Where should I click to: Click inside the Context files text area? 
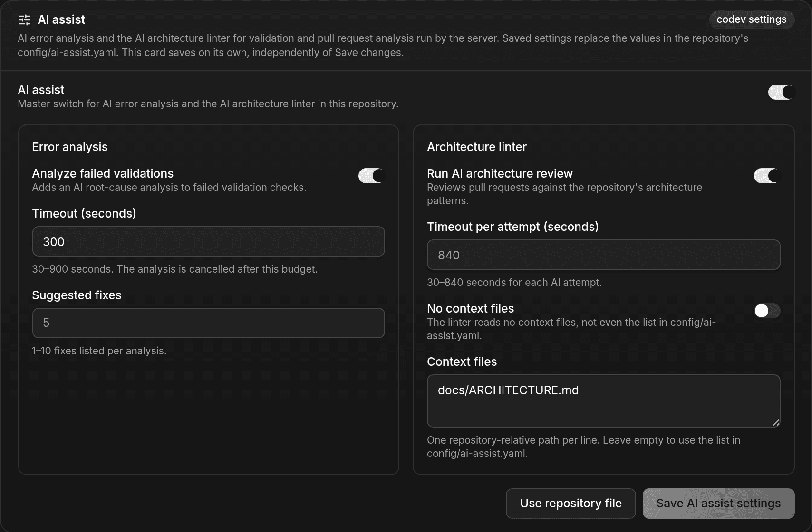603,401
